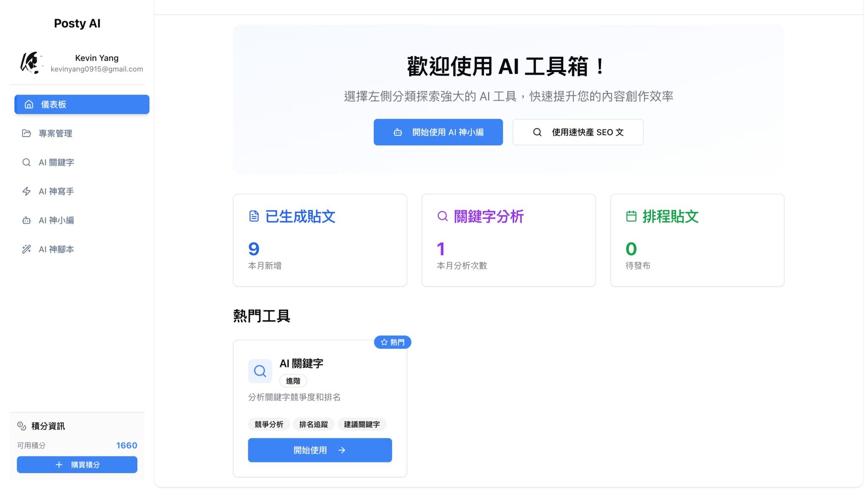Click Kevin Yang profile avatar

(x=31, y=63)
